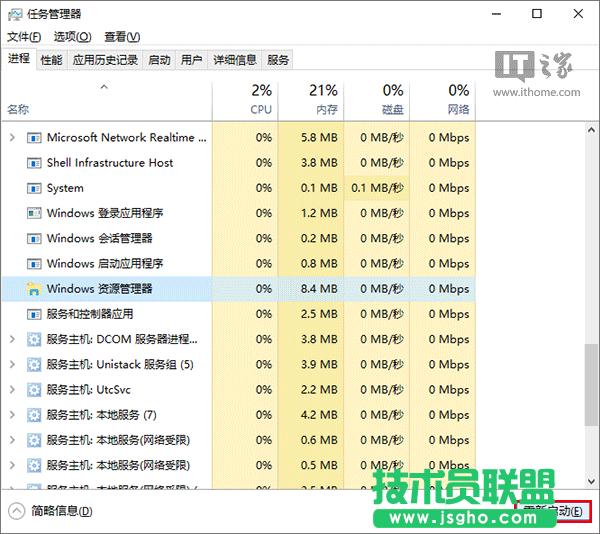Click the 重新启动(E) button
Screen dimensions: 600x534
click(x=553, y=511)
